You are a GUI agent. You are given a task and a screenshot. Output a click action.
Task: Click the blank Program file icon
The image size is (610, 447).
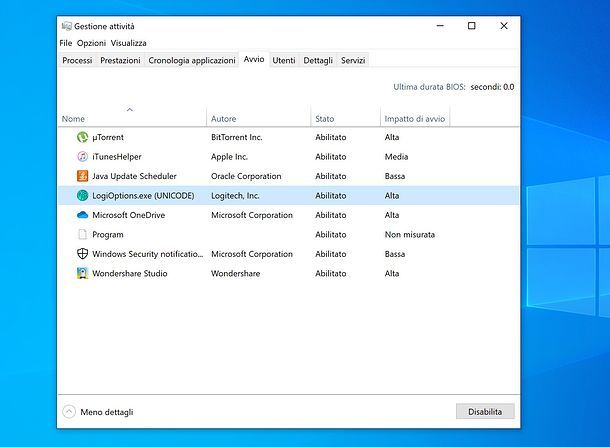[x=82, y=234]
